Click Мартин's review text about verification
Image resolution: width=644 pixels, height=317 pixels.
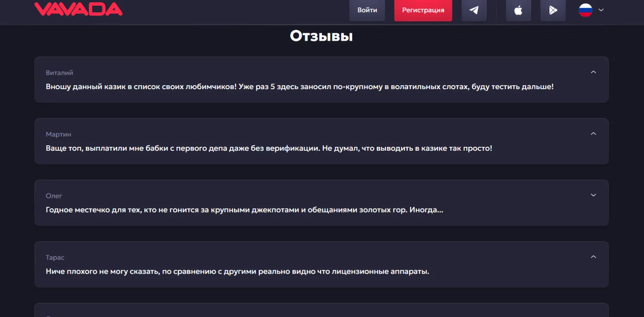(x=268, y=148)
